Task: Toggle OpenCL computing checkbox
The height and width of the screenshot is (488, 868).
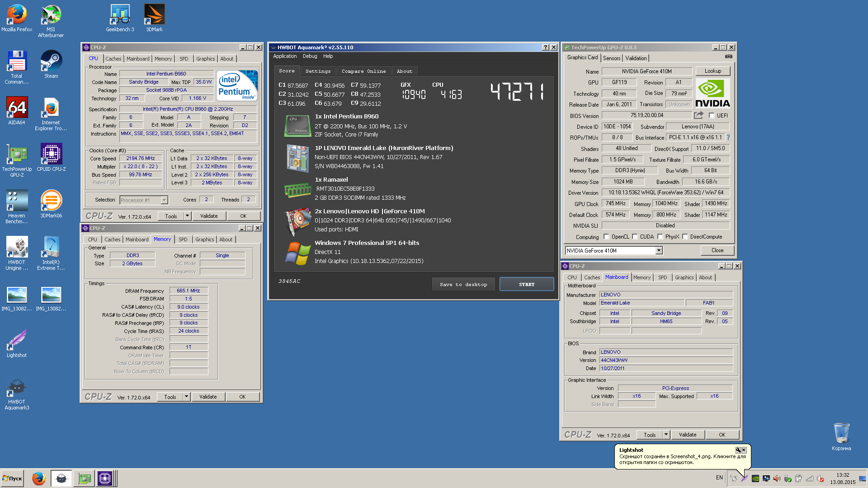Action: point(606,237)
